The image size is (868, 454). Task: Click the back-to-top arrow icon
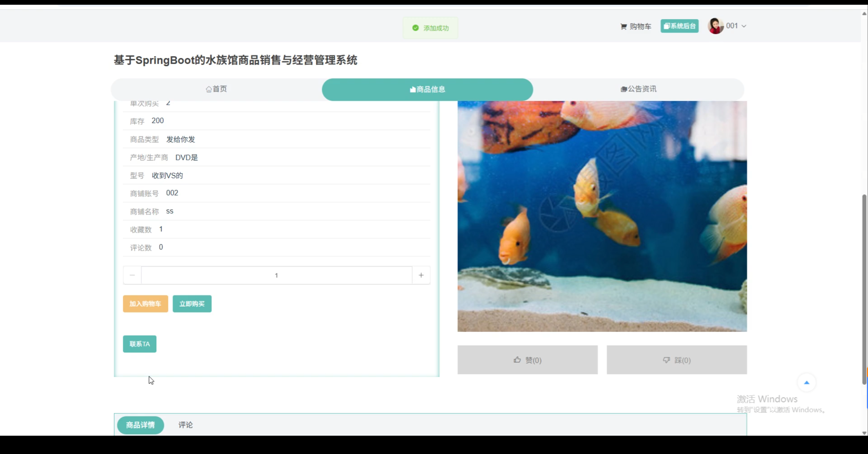tap(807, 383)
